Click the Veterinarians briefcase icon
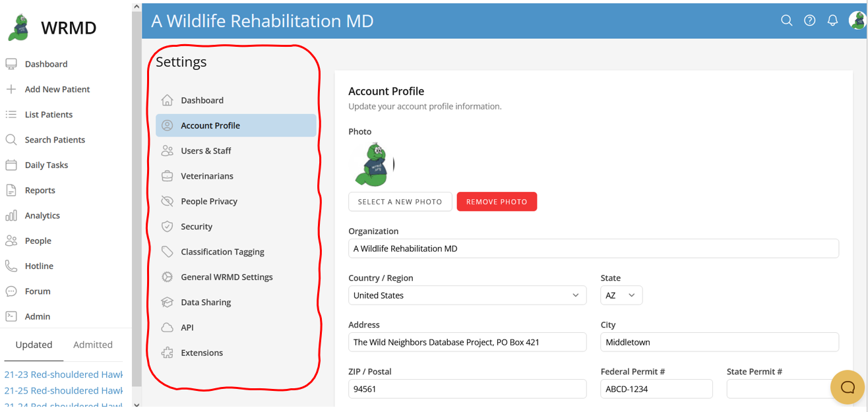 pos(168,176)
